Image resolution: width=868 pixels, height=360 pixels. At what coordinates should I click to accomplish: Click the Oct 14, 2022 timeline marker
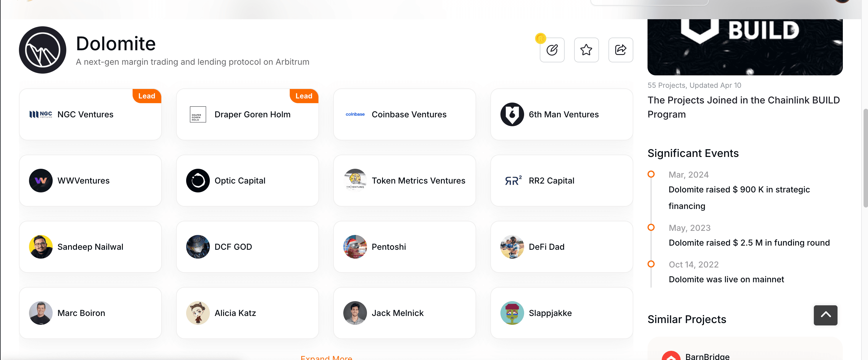(651, 264)
